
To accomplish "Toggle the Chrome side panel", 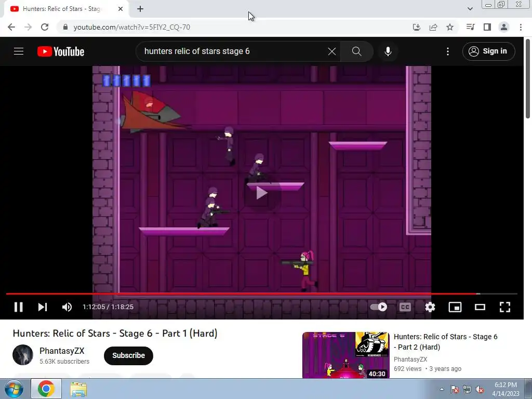I will (487, 27).
